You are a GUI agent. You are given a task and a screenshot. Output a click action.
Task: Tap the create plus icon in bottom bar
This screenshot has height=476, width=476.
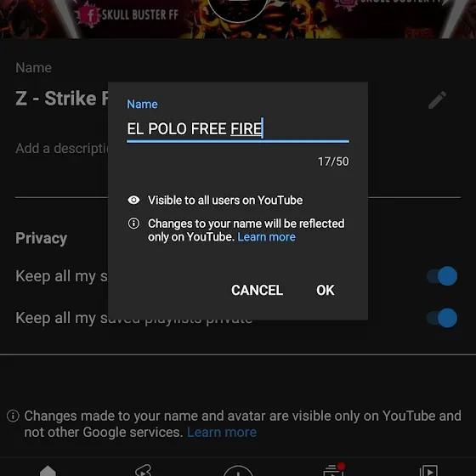point(238,471)
